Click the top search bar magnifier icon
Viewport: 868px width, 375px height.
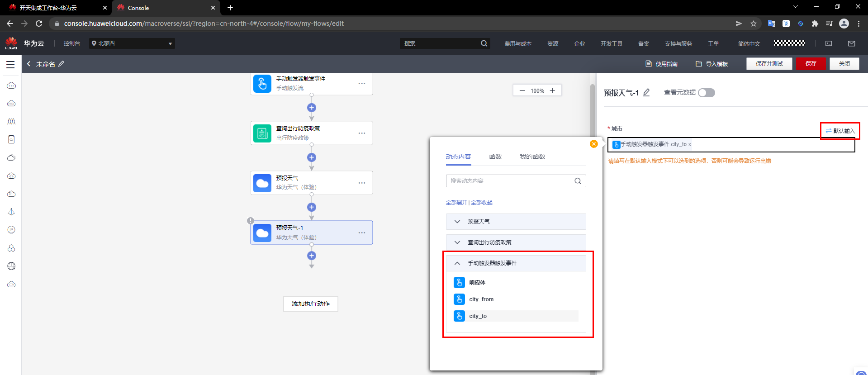pyautogui.click(x=484, y=43)
